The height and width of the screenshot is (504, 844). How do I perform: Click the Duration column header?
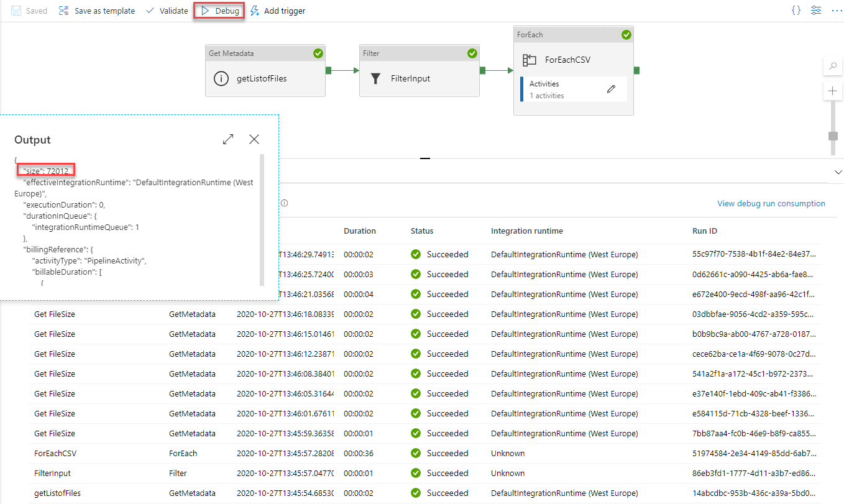[360, 231]
